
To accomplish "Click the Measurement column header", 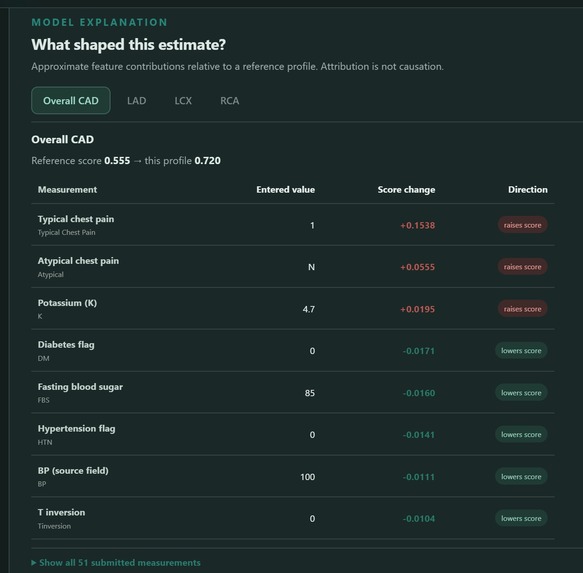I will coord(67,190).
